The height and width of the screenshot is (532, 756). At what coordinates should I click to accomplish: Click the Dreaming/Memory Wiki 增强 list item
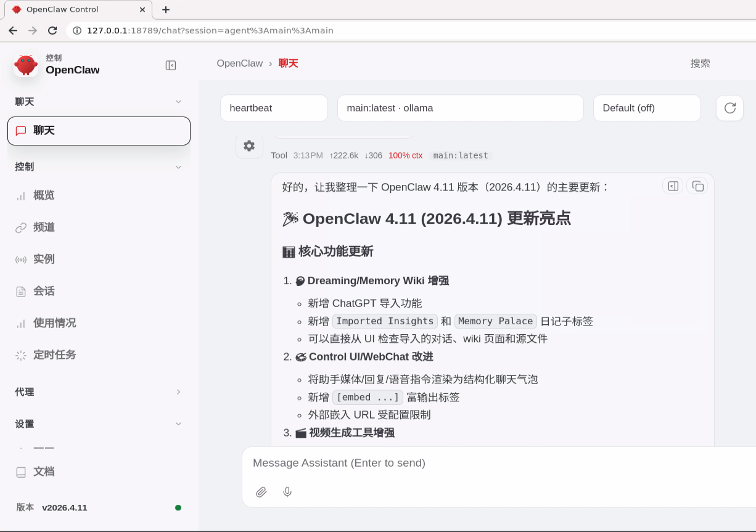pyautogui.click(x=372, y=281)
